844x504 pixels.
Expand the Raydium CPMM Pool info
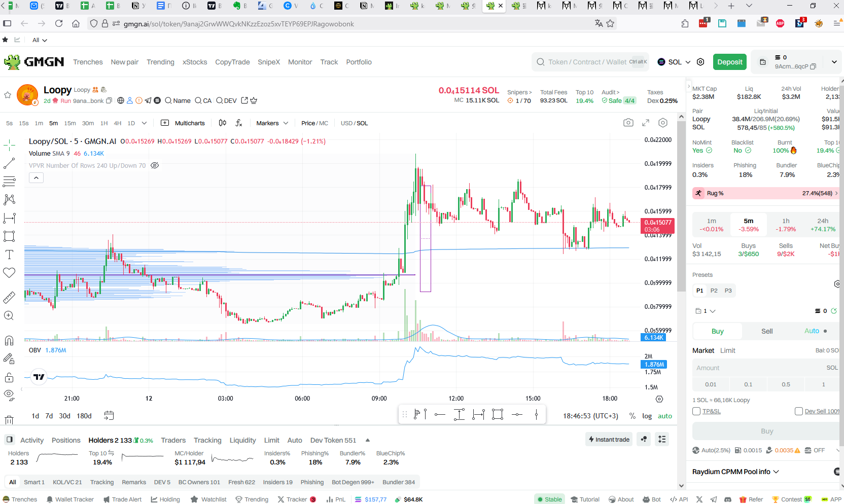coord(735,472)
